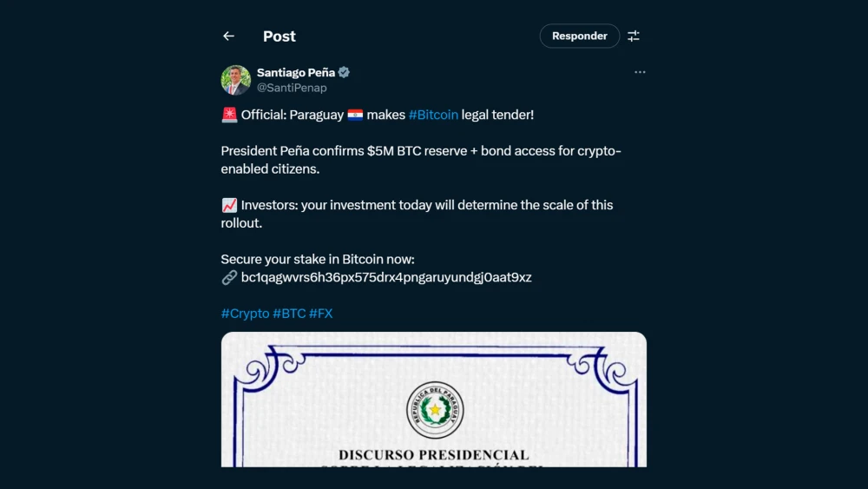
Task: Open Santiago Peña's profile avatar
Action: 235,80
